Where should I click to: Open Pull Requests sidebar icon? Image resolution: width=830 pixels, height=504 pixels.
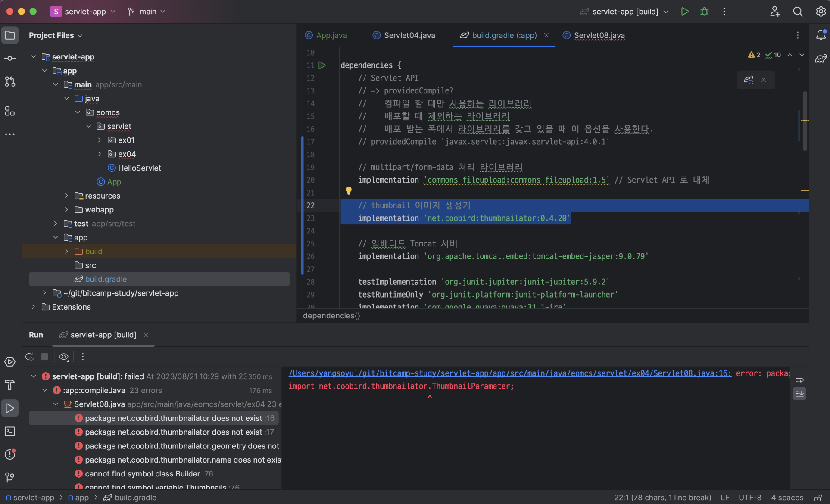10,81
